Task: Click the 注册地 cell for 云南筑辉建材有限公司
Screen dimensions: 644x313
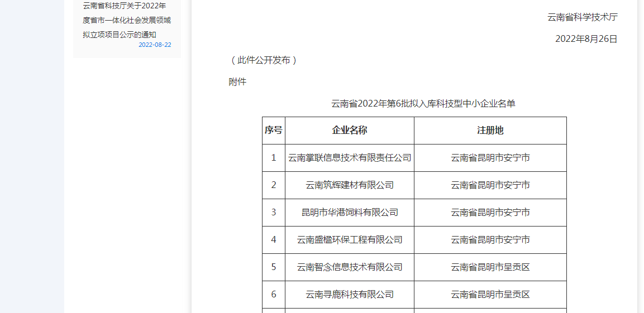Action: click(x=490, y=185)
